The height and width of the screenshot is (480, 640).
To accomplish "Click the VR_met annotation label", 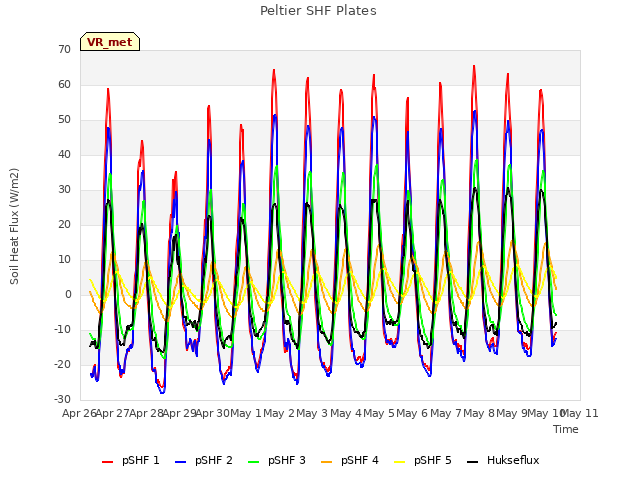I will pos(110,42).
